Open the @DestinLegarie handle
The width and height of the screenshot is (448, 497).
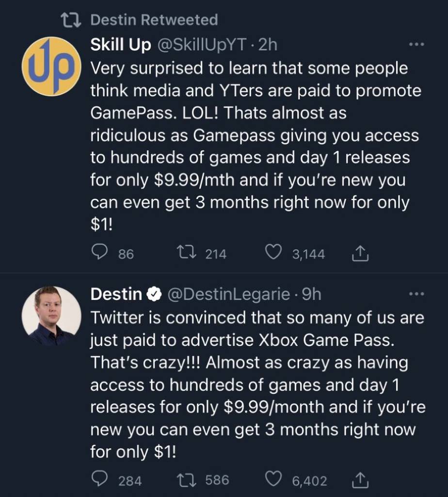[228, 294]
